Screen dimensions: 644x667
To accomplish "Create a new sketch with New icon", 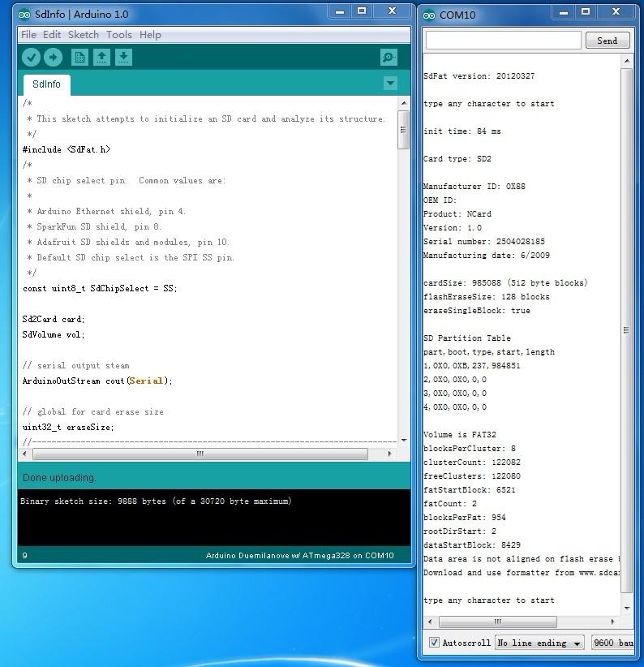I will (79, 57).
